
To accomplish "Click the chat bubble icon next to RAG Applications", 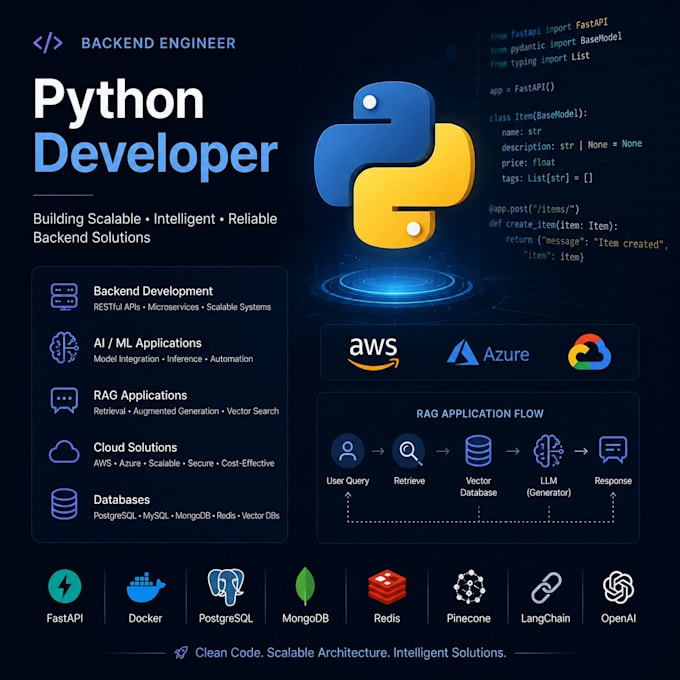I will [64, 400].
